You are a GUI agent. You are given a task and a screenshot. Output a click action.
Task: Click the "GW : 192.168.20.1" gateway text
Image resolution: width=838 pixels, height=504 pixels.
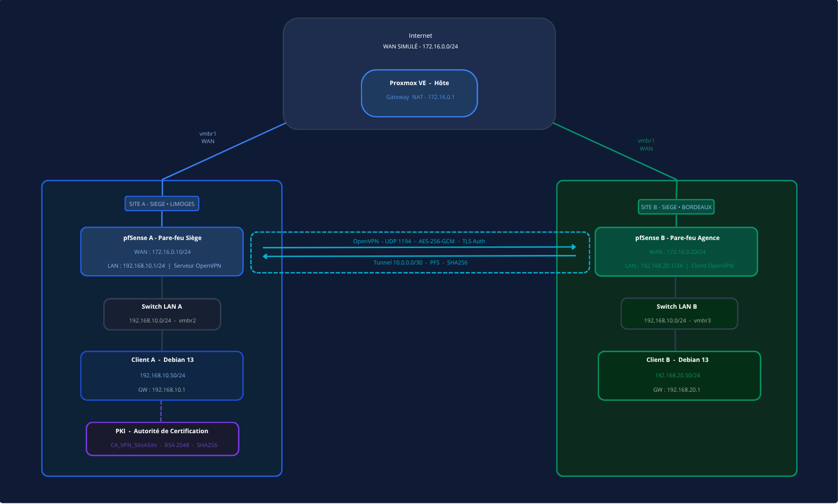[677, 390]
